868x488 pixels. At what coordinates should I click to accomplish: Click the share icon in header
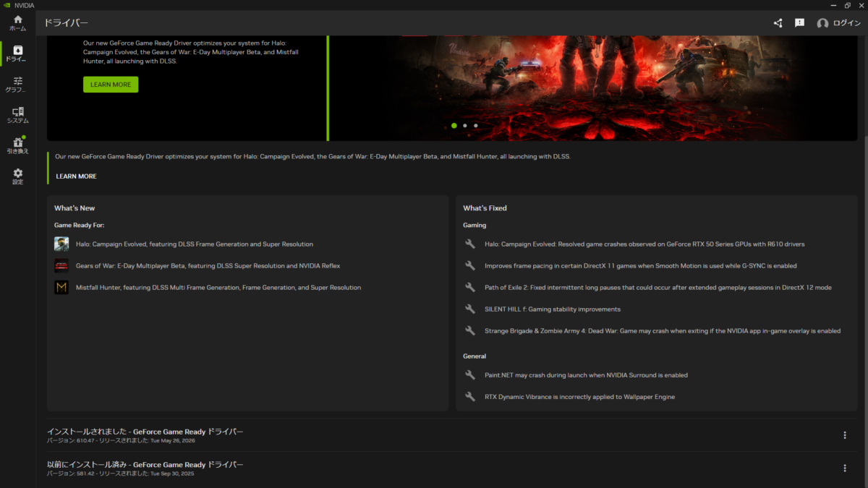pos(778,23)
